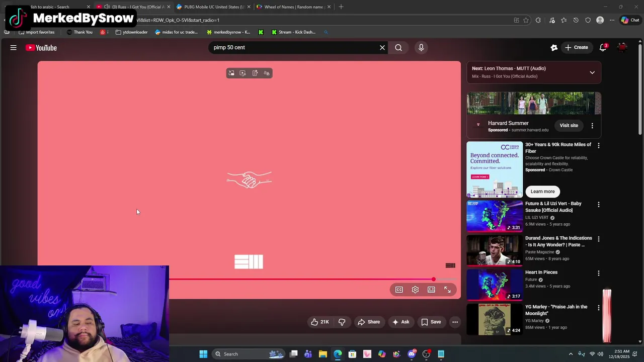Image resolution: width=644 pixels, height=362 pixels.
Task: Share the video
Action: pyautogui.click(x=369, y=322)
